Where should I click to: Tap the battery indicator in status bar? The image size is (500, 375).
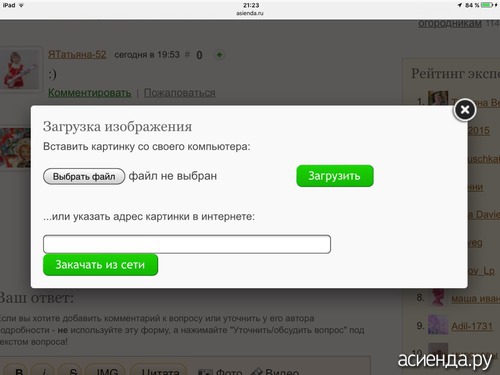click(488, 5)
